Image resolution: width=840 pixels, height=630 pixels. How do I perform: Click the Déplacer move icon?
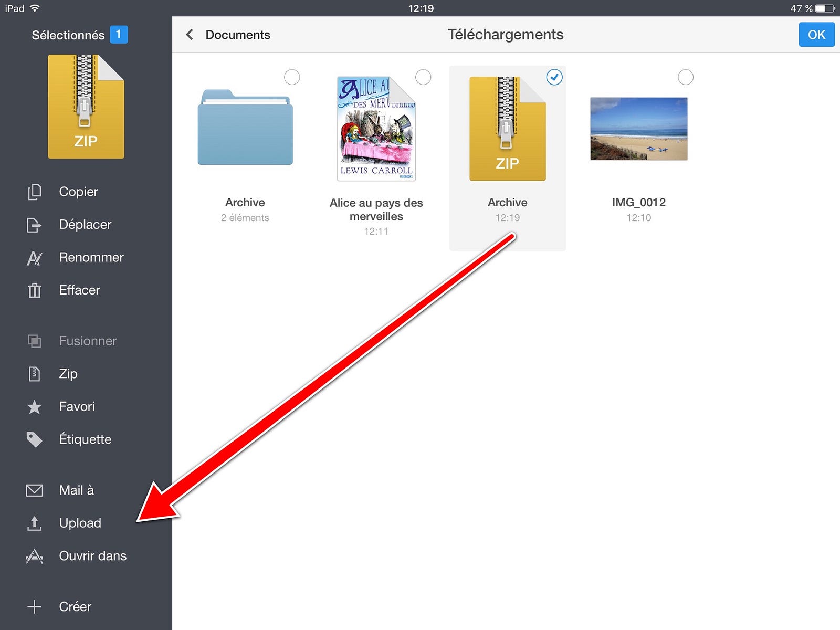tap(34, 225)
